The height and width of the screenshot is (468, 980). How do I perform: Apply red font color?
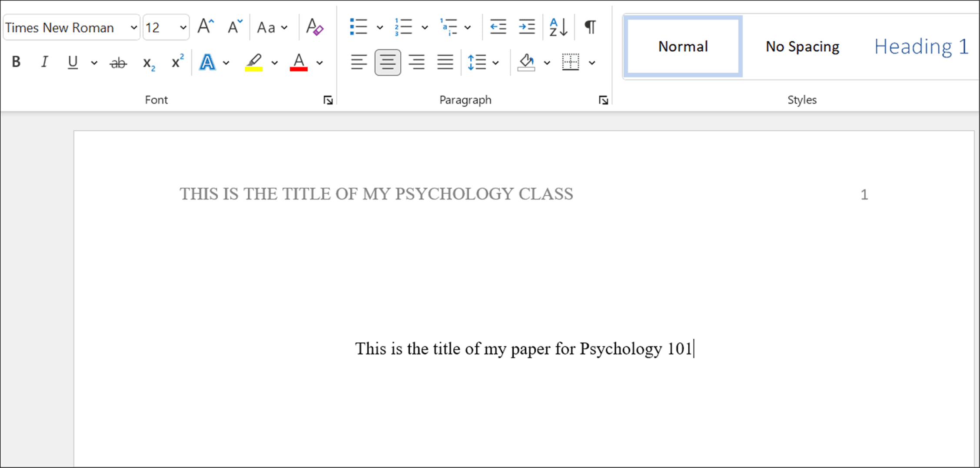[x=298, y=62]
